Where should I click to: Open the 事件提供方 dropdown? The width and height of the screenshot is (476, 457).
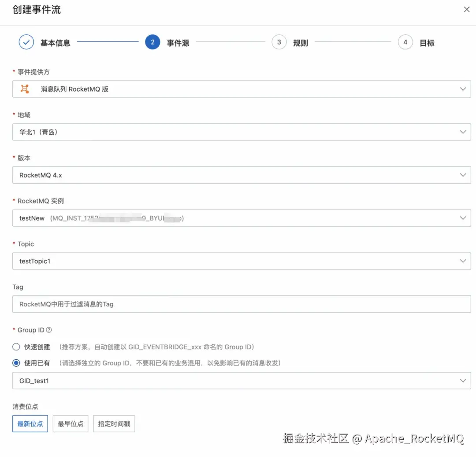[x=242, y=89]
